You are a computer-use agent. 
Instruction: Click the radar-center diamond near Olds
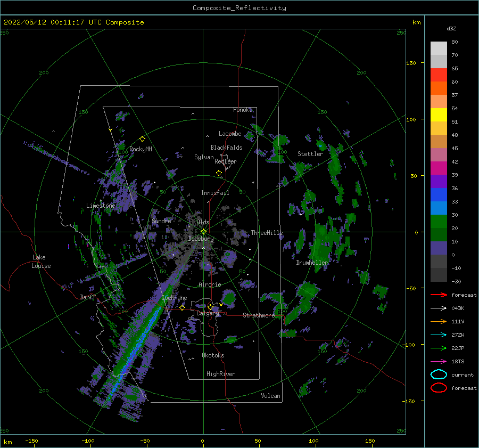[203, 232]
